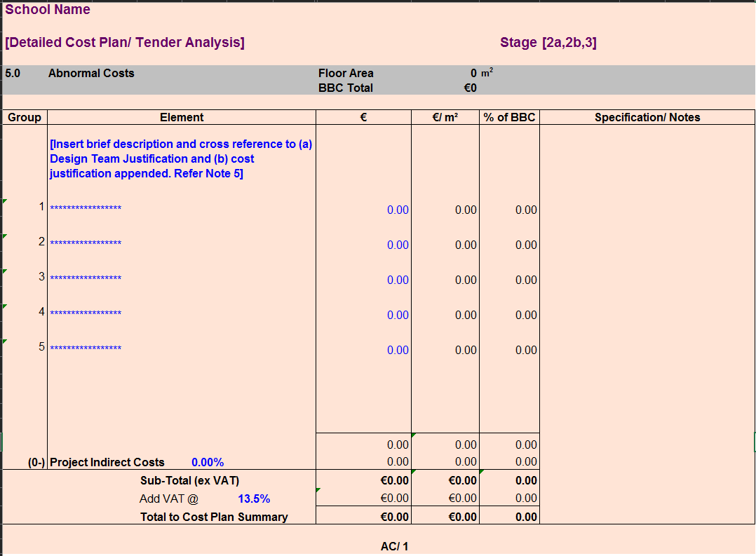756x556 pixels.
Task: Select the % of BBC column header
Action: [509, 117]
